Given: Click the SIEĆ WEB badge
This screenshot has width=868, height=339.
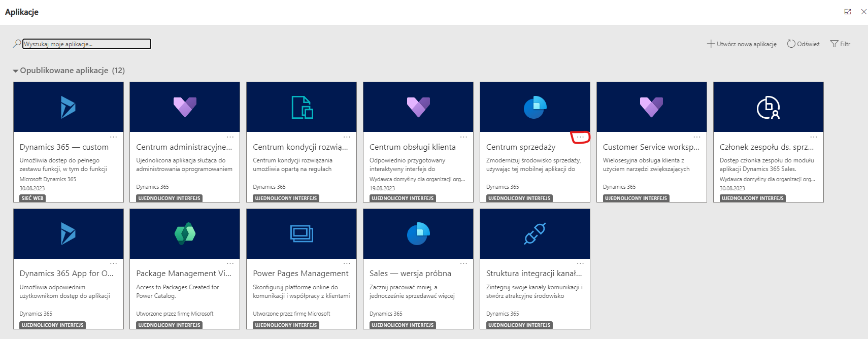Looking at the screenshot, I should (x=32, y=198).
